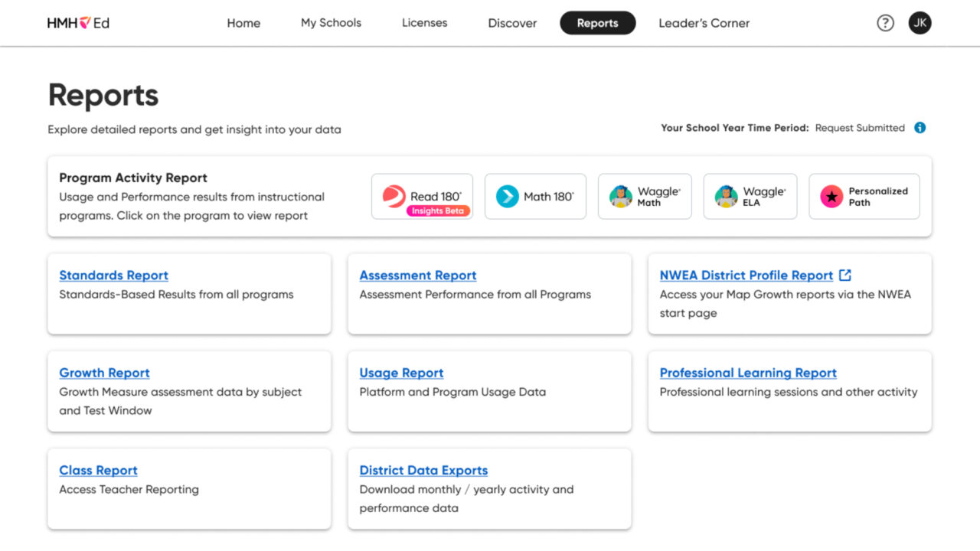The width and height of the screenshot is (980, 551).
Task: Click 'Your School Year Time Period:' label
Action: (x=734, y=128)
